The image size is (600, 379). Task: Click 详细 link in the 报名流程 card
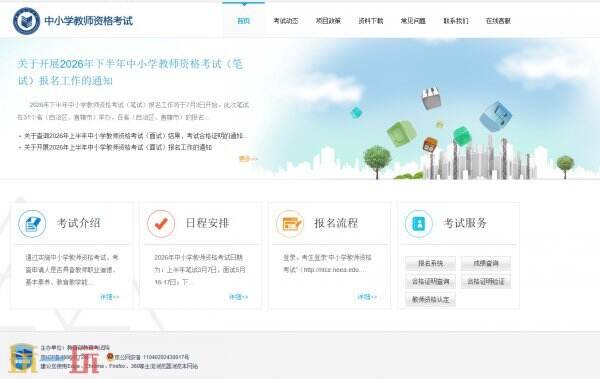367,297
